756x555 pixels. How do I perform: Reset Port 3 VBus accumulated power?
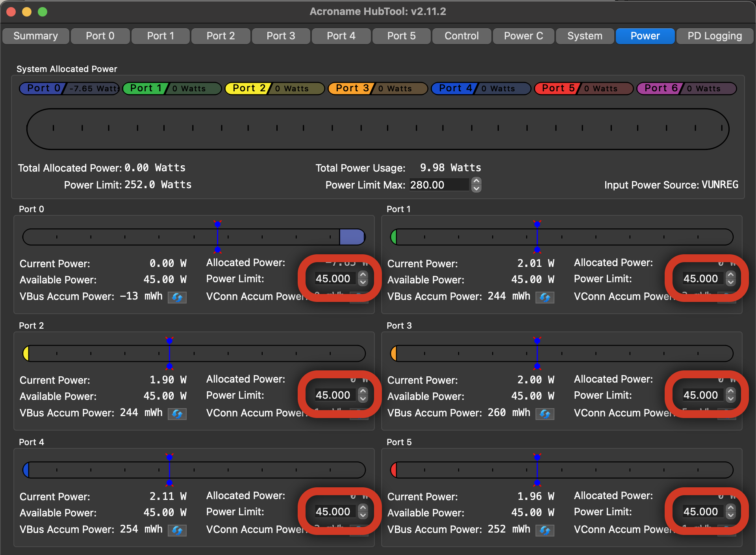545,414
